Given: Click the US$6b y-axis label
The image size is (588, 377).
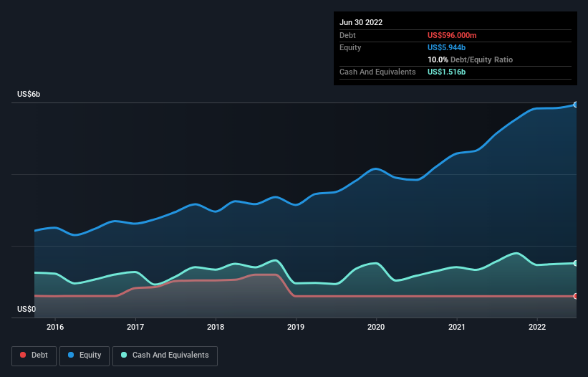Looking at the screenshot, I should (x=29, y=94).
